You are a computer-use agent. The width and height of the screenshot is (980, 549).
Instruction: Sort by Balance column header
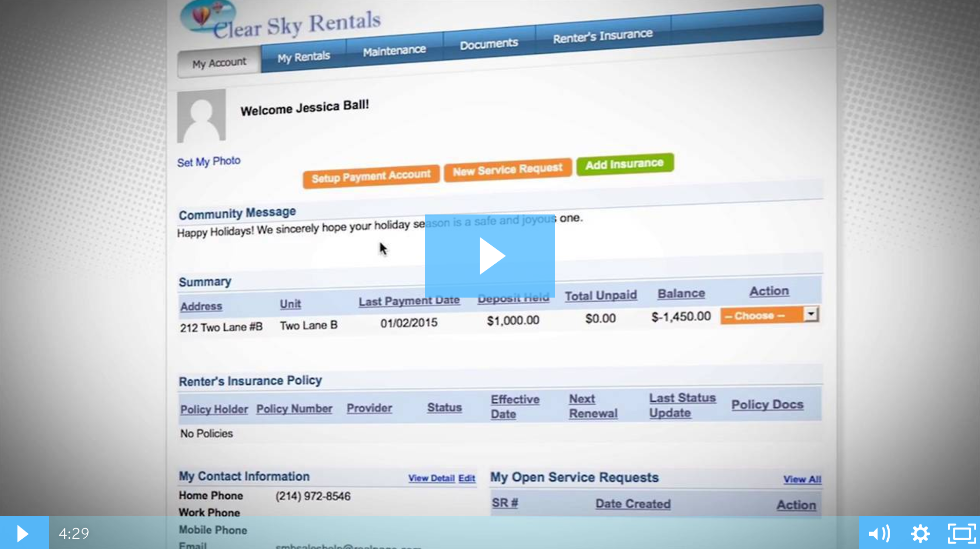pos(681,293)
